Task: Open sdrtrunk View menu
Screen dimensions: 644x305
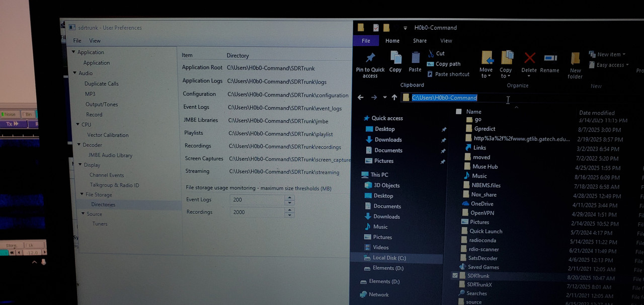Action: [x=95, y=41]
